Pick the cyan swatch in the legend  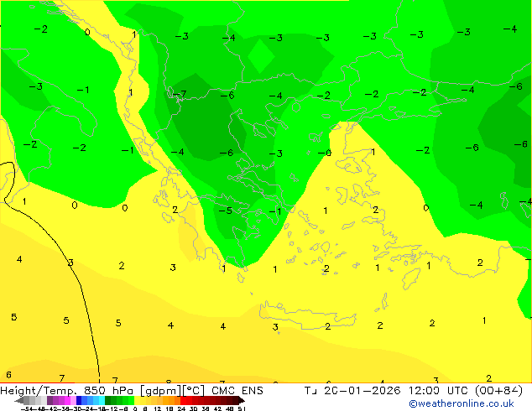pyautogui.click(x=102, y=400)
